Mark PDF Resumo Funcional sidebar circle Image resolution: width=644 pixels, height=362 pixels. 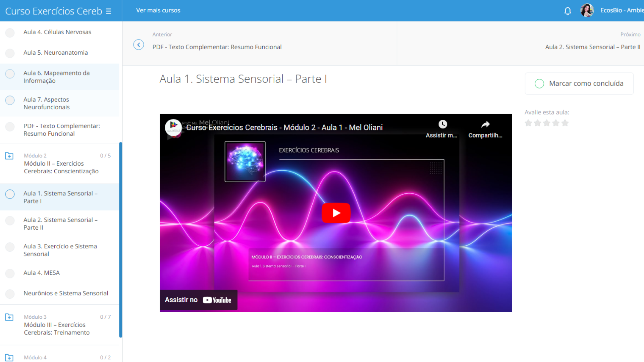(10, 127)
